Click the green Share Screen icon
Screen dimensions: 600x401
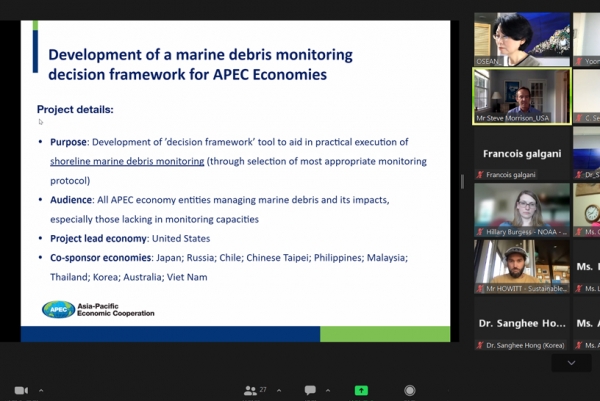(x=361, y=390)
